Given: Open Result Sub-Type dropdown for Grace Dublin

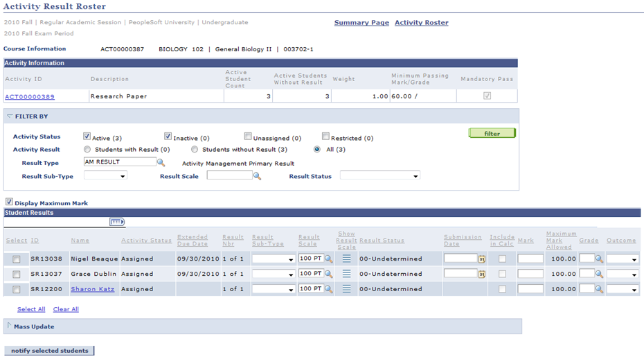Looking at the screenshot, I should point(274,275).
